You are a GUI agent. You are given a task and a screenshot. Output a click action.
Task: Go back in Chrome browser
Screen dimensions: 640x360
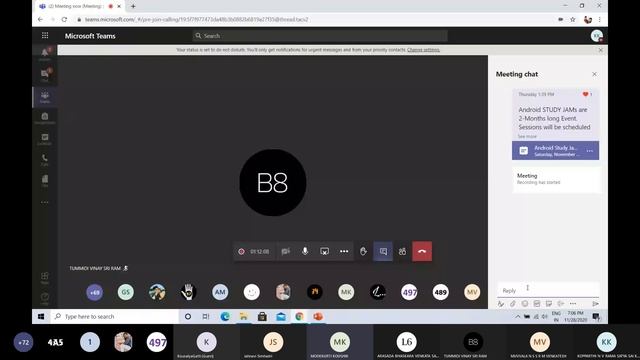40,19
